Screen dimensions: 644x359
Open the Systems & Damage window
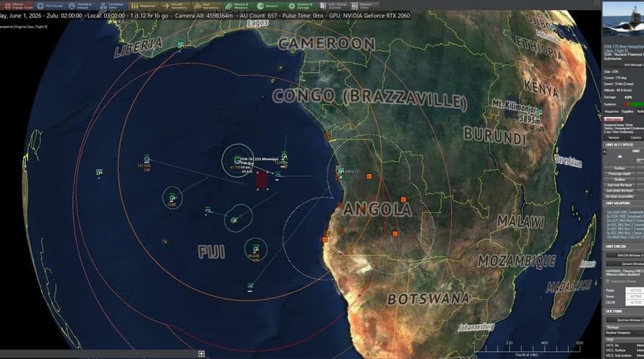point(301,6)
